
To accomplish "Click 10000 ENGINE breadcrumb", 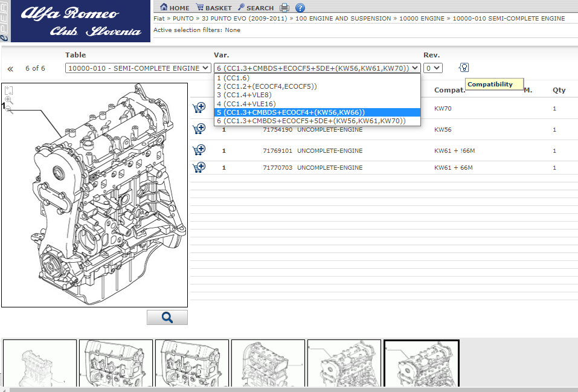I will pyautogui.click(x=422, y=19).
